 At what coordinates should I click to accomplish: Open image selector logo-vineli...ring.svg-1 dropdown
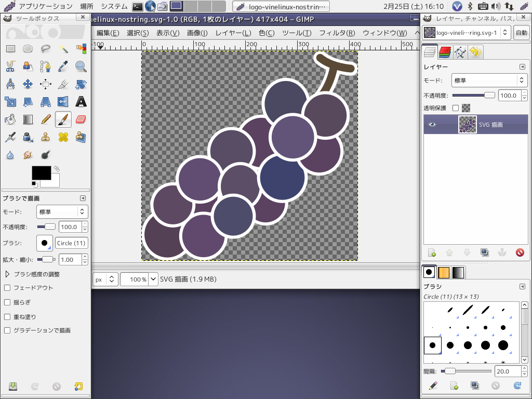[x=467, y=33]
